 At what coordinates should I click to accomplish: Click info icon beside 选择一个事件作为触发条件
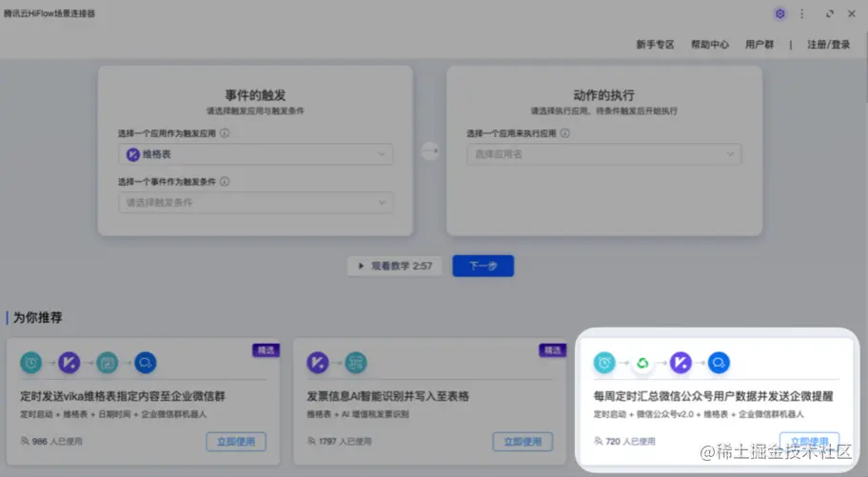click(x=225, y=181)
